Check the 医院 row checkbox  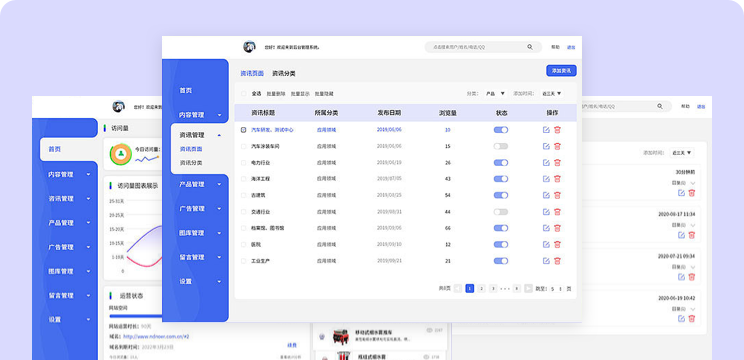pos(243,244)
